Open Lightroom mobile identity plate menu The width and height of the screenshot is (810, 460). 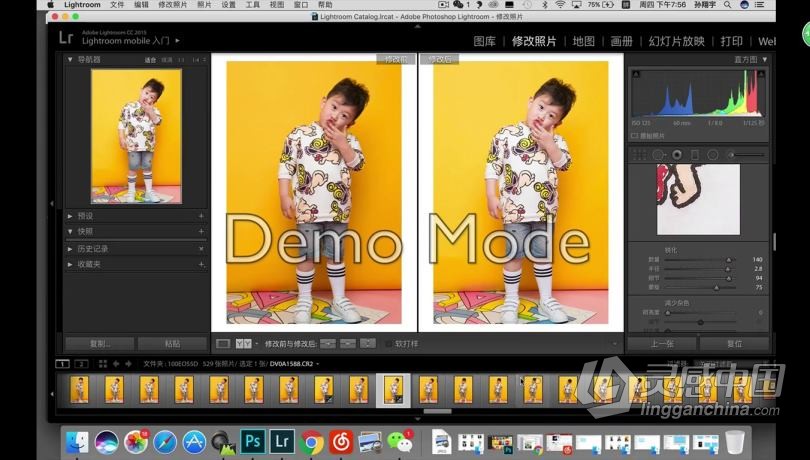tap(178, 40)
